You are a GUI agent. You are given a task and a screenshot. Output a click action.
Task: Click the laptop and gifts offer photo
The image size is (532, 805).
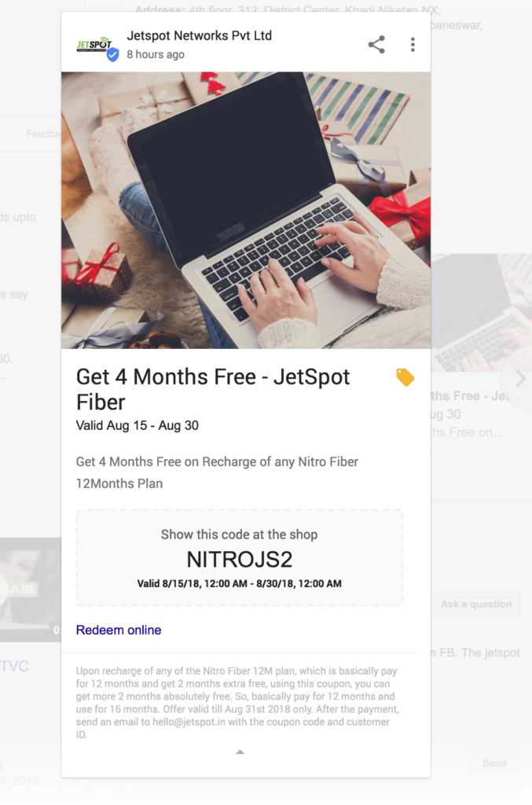pyautogui.click(x=246, y=210)
